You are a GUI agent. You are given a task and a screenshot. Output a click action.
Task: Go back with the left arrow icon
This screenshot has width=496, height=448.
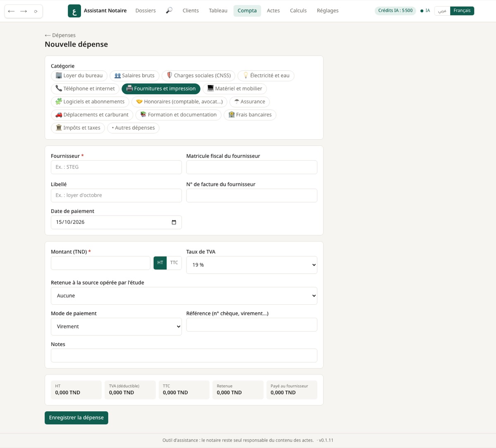(11, 11)
